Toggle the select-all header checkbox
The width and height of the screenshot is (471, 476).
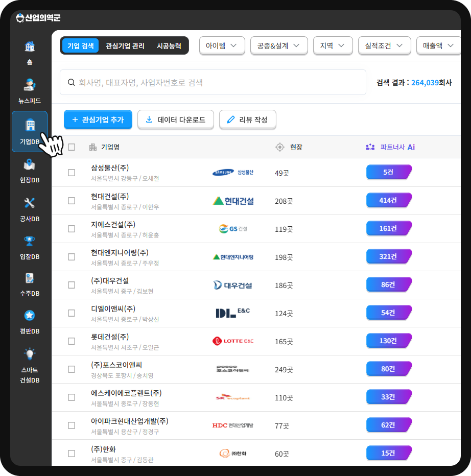pos(72,147)
